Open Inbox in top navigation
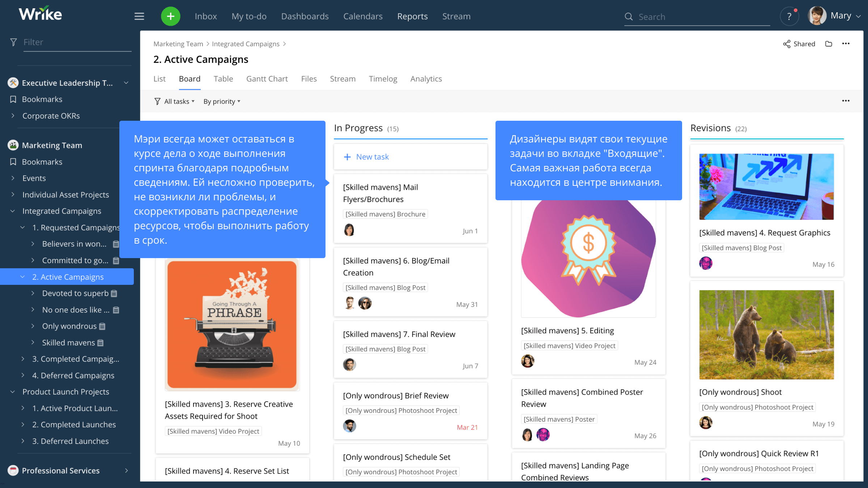This screenshot has height=488, width=868. (206, 16)
